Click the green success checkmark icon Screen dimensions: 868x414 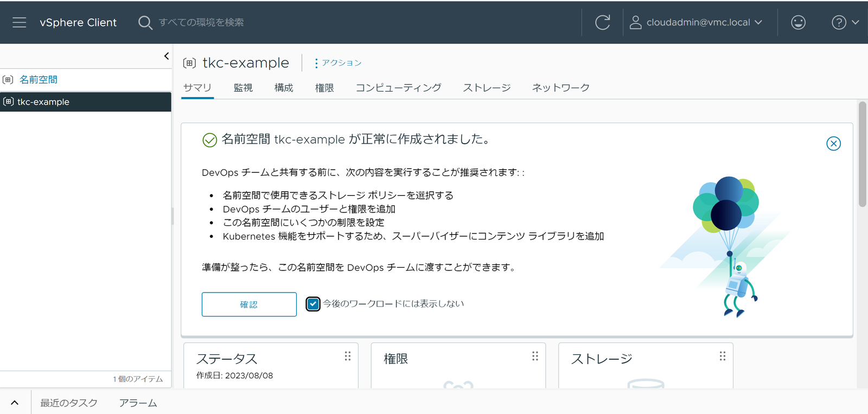tap(210, 140)
